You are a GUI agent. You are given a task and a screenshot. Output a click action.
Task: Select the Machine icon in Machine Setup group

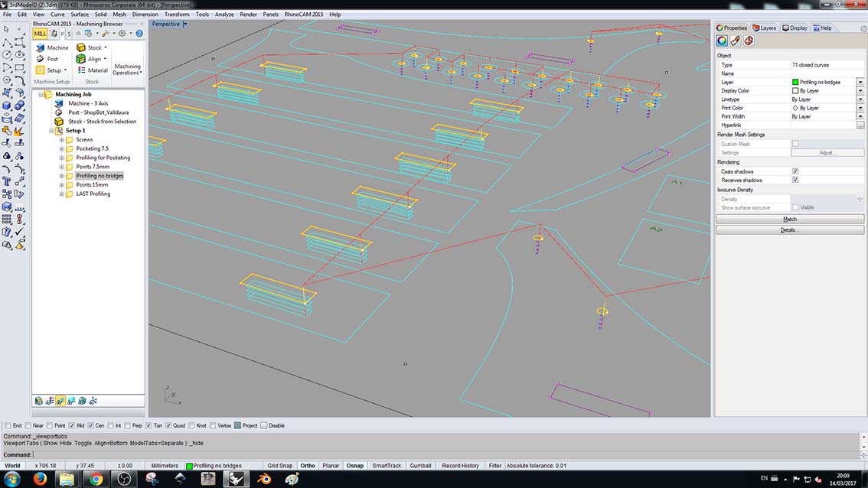coord(40,47)
